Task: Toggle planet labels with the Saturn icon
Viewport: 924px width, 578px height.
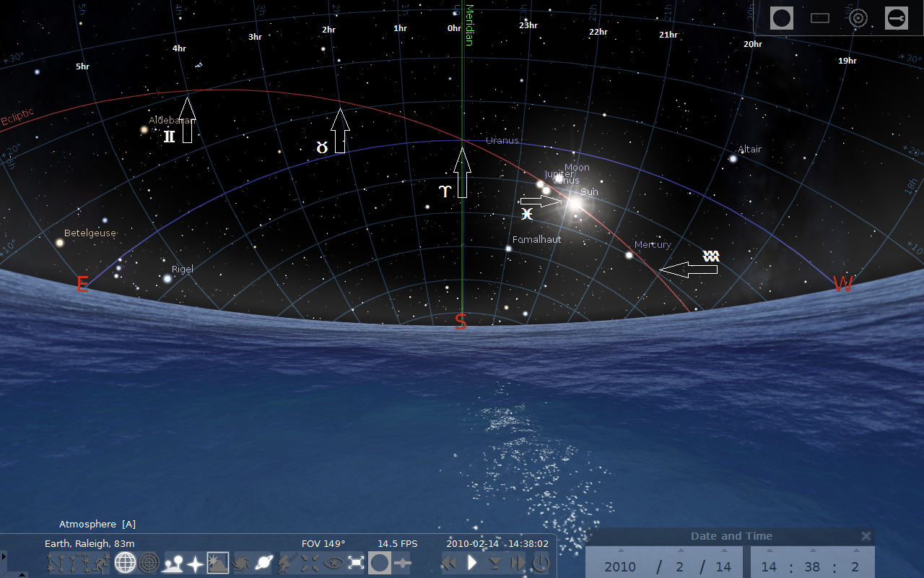Action: tap(263, 563)
